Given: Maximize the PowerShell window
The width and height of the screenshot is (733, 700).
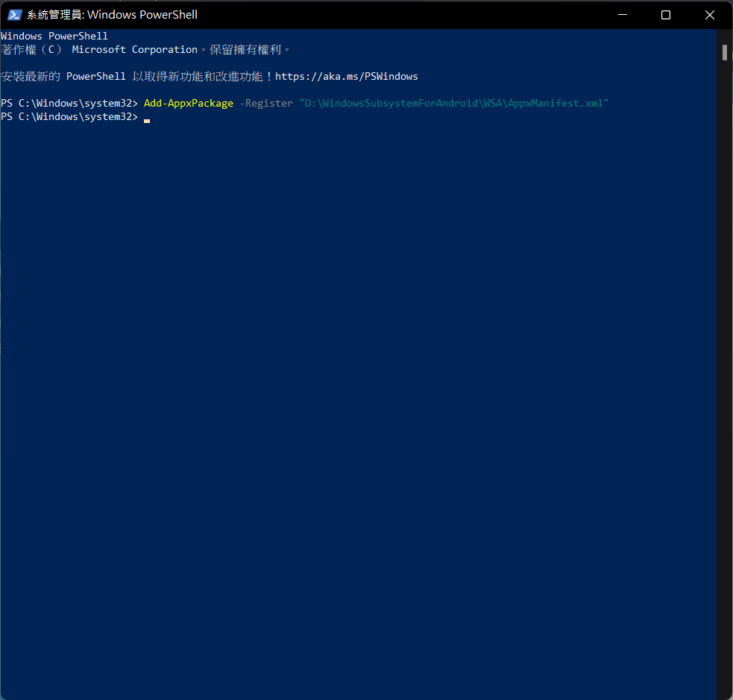Looking at the screenshot, I should click(x=666, y=15).
